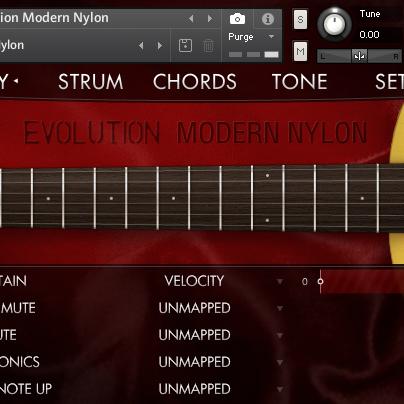Click the camera snapshot icon
404x404 pixels.
point(237,19)
